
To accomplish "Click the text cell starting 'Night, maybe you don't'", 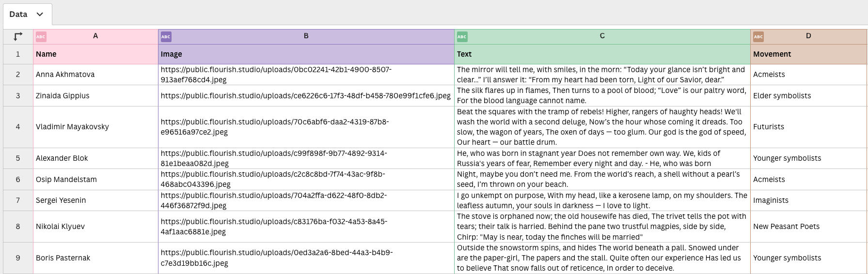I will click(602, 180).
